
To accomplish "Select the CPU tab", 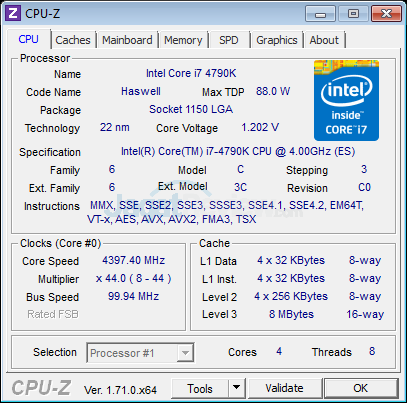I will click(x=28, y=39).
